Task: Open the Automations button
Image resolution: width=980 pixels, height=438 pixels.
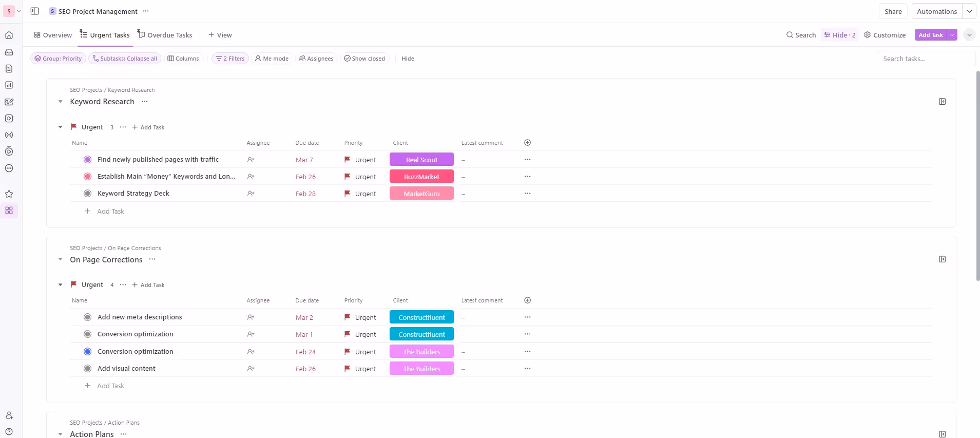Action: click(936, 11)
